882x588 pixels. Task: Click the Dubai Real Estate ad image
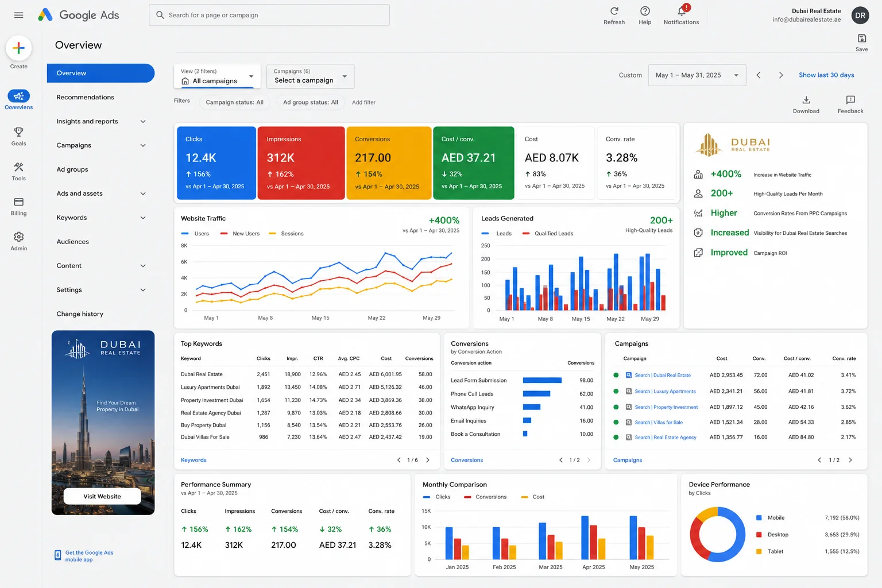click(103, 423)
